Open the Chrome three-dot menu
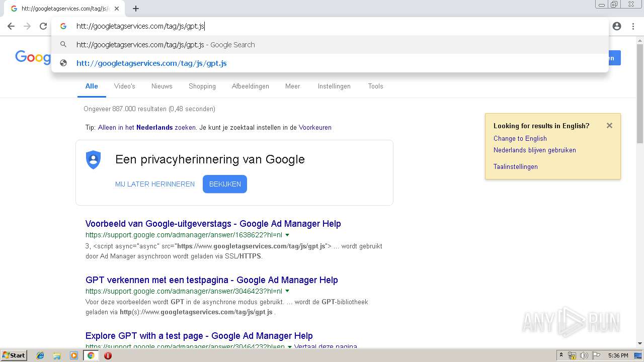The height and width of the screenshot is (362, 644). coord(633,26)
